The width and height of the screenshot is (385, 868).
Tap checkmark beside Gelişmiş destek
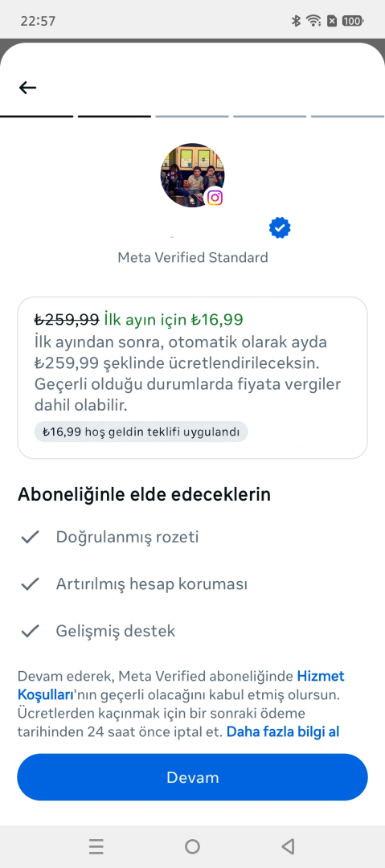click(30, 631)
